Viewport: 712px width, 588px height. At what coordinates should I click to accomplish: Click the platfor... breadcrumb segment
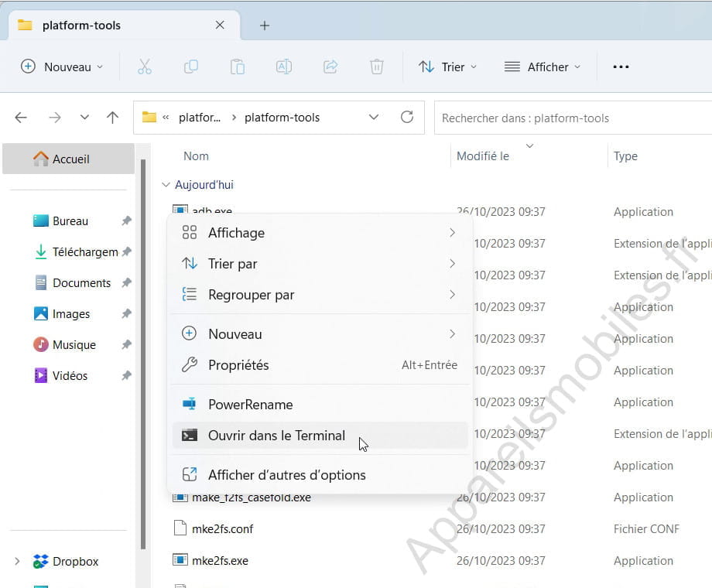(200, 118)
